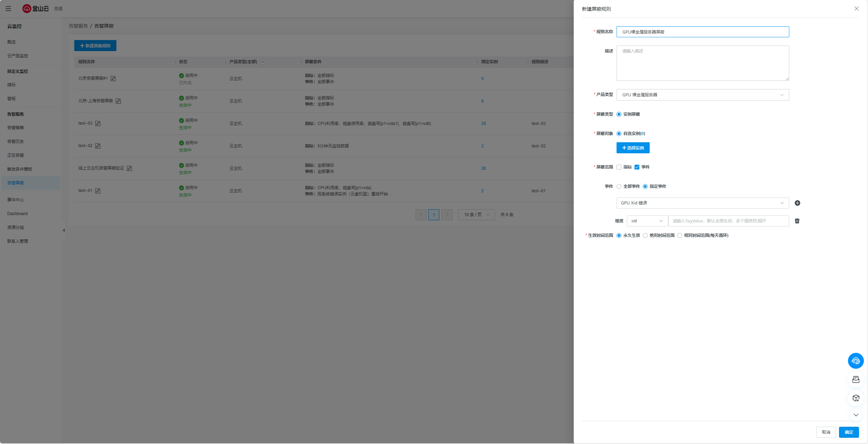The width and height of the screenshot is (868, 444).
Task: Click the 选择实例 button
Action: (x=633, y=148)
